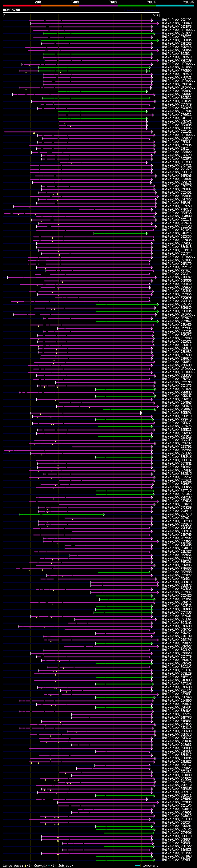The height and width of the screenshot is (868, 197).
Task: Select hit label UniRef100_B8ADJ8
Action: [x=177, y=247]
